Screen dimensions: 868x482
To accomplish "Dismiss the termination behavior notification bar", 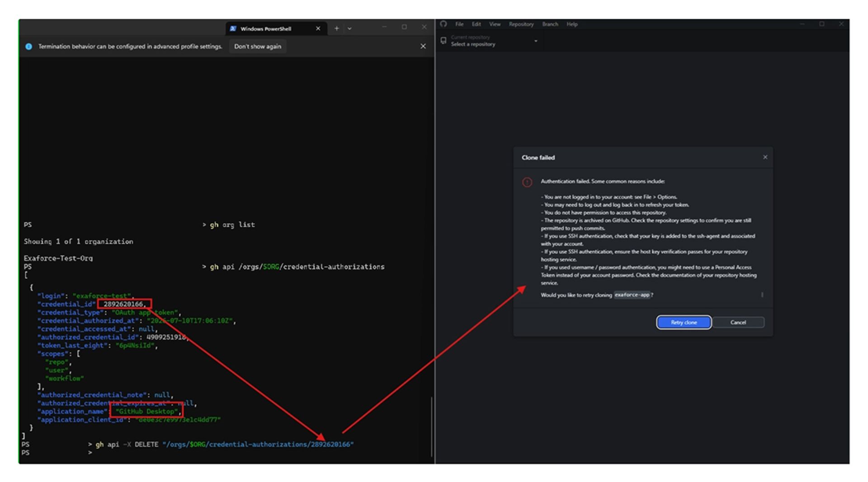I will tap(423, 47).
